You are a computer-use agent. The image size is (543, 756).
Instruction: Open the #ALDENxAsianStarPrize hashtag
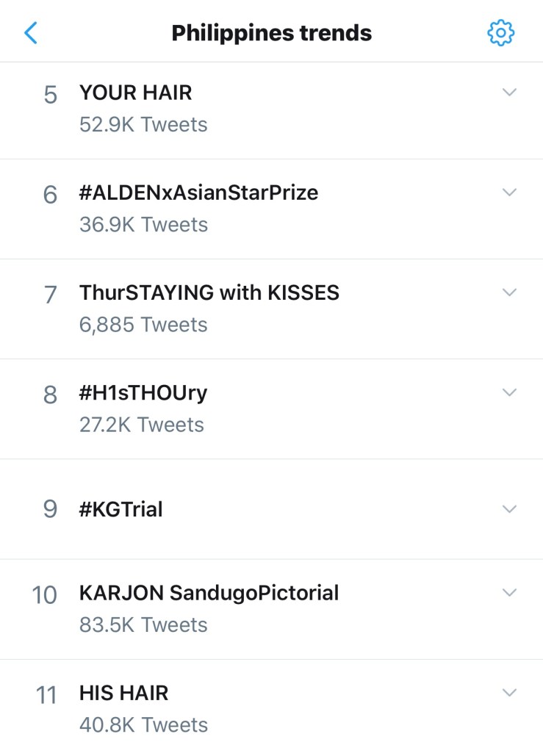click(198, 192)
